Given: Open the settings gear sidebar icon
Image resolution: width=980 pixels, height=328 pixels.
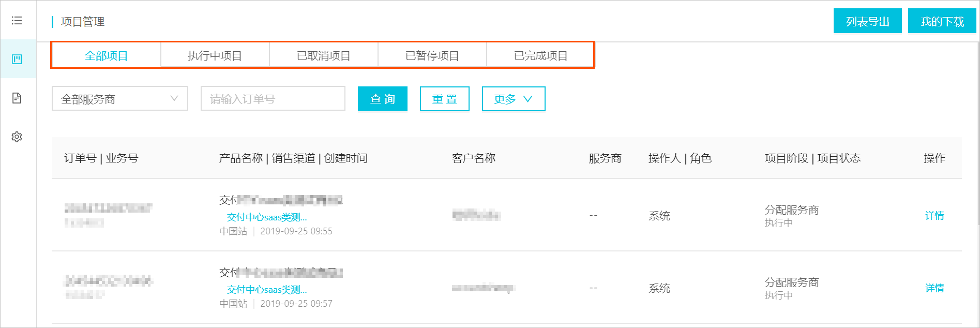Looking at the screenshot, I should pyautogui.click(x=17, y=137).
